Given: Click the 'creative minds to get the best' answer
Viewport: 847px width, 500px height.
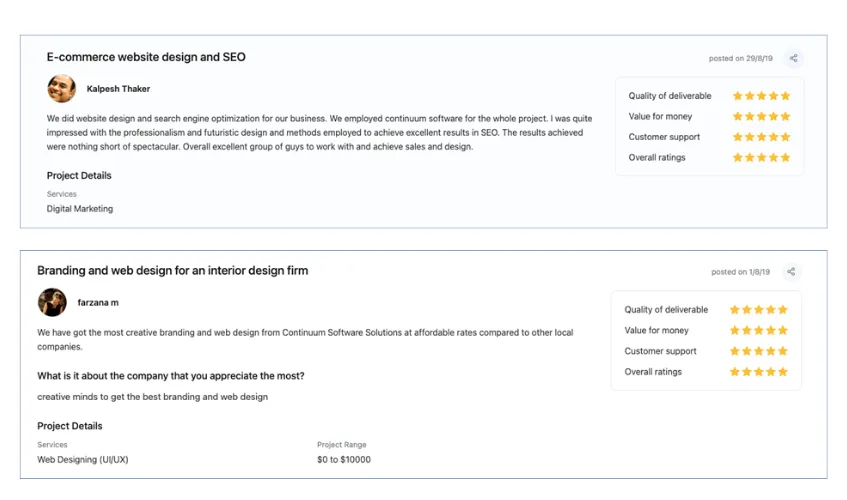Looking at the screenshot, I should tap(152, 397).
